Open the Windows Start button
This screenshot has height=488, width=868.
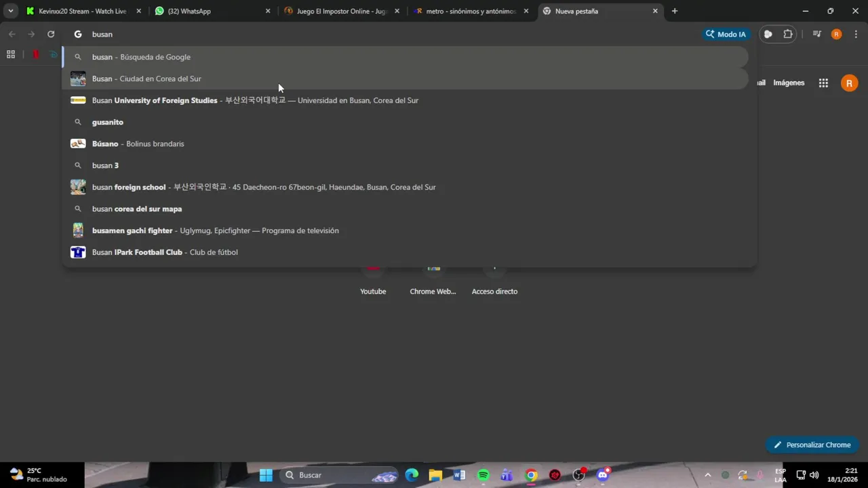click(266, 475)
